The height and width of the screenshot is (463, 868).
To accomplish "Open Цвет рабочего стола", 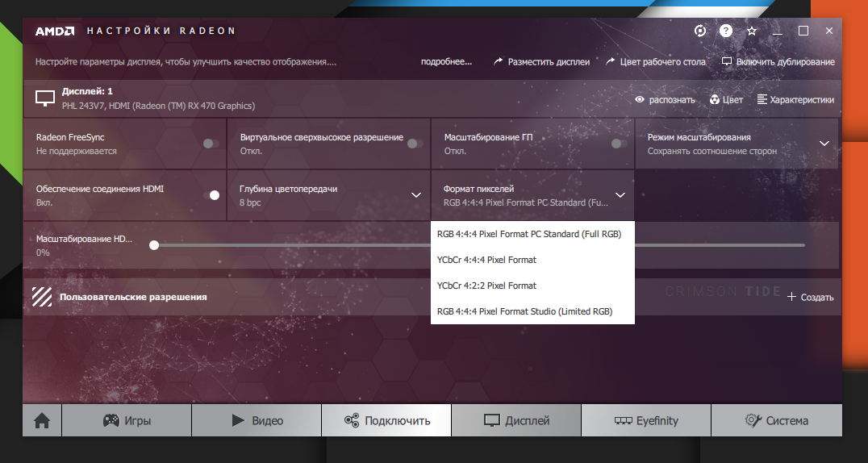I will click(656, 62).
